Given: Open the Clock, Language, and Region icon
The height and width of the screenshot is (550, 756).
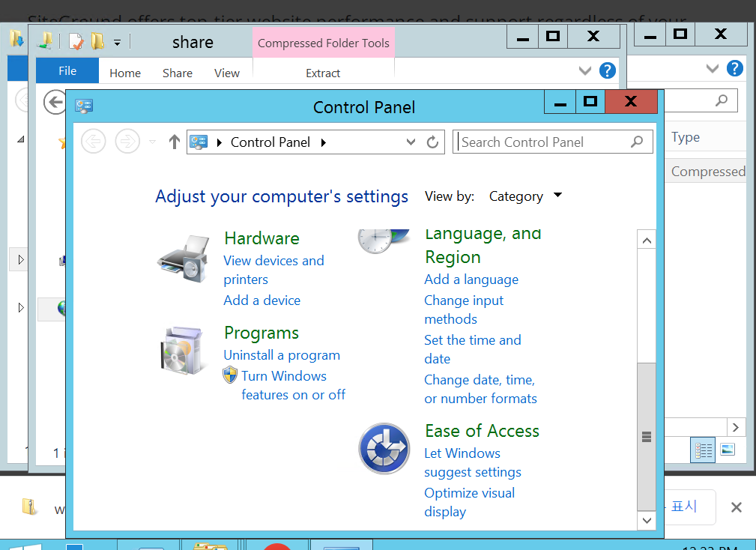Looking at the screenshot, I should click(384, 241).
